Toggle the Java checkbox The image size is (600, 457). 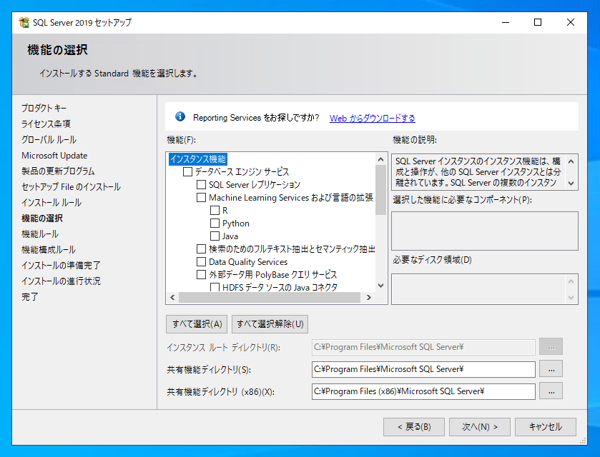point(215,236)
